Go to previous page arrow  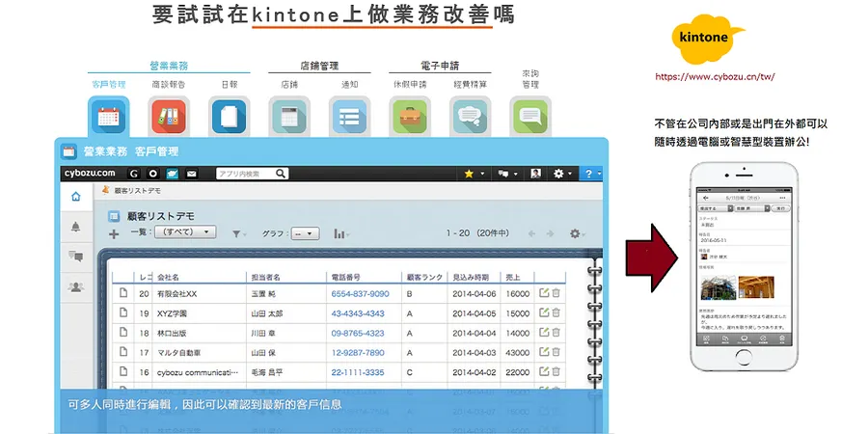(532, 233)
